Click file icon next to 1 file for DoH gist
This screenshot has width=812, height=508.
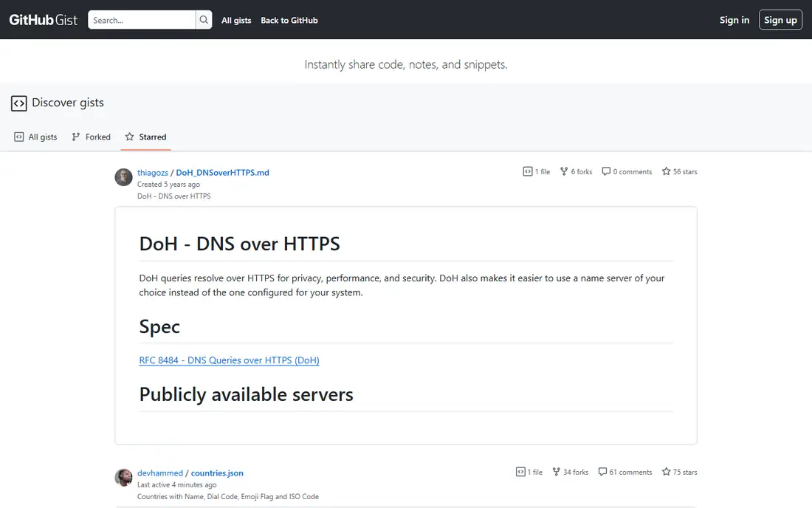click(x=527, y=171)
